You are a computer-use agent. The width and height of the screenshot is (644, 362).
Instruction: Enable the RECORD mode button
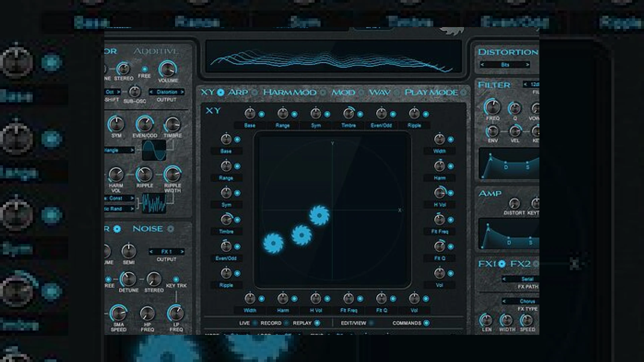point(286,323)
